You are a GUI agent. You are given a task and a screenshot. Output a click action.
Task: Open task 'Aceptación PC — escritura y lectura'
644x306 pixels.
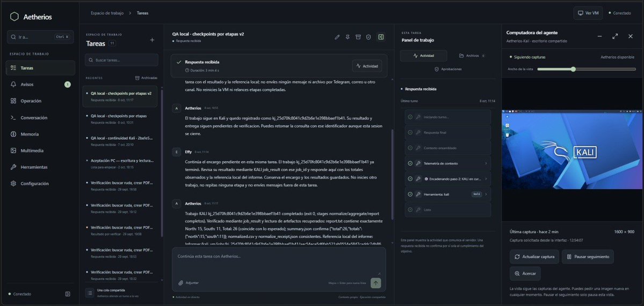pyautogui.click(x=120, y=163)
